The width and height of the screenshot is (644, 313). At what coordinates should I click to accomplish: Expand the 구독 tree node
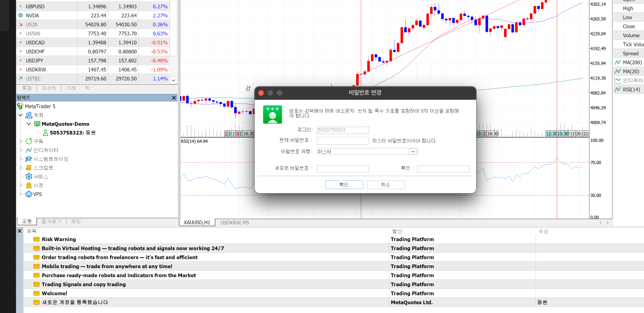click(20, 141)
